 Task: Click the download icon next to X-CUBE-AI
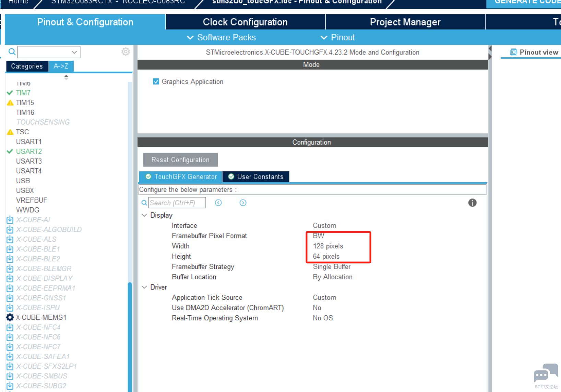point(10,220)
